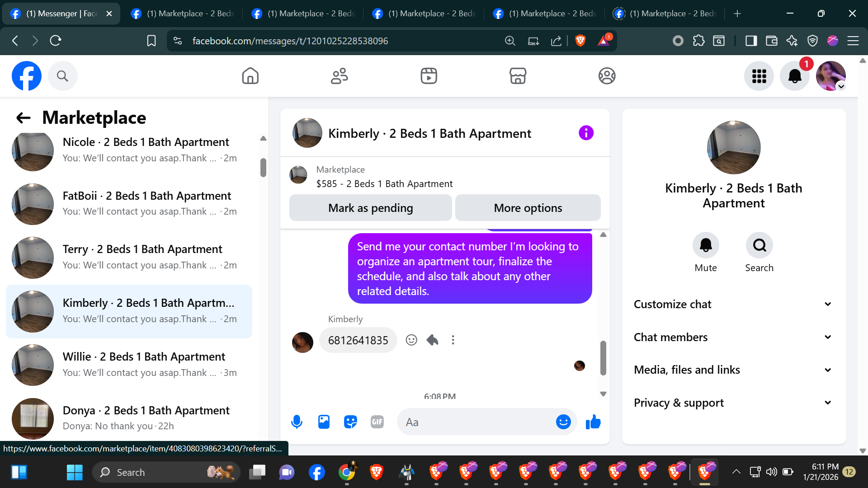Screen dimensions: 868x488
Task: Click the Aa message input field
Action: (475, 422)
